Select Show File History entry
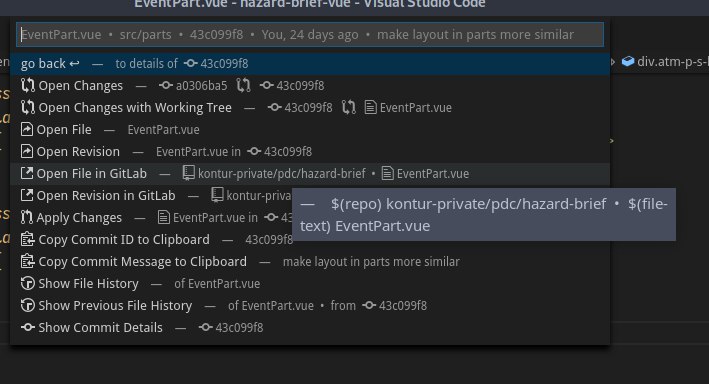This screenshot has width=709, height=384. coord(310,284)
